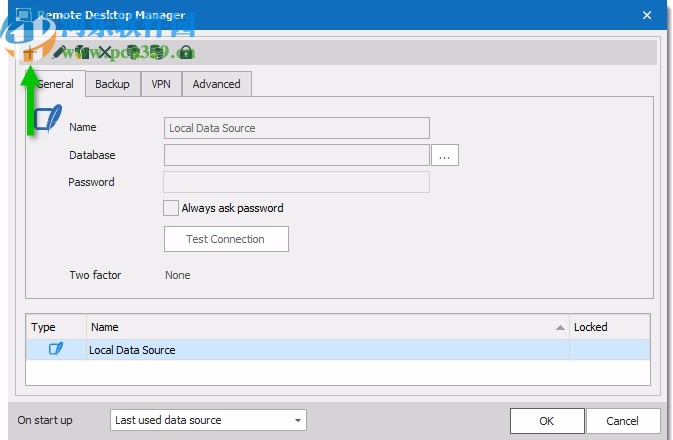The width and height of the screenshot is (673, 440).
Task: Browse for database with ellipsis button
Action: (445, 155)
